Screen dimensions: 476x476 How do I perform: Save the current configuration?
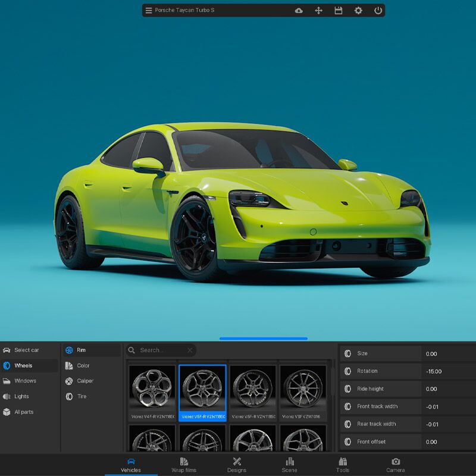tap(337, 10)
